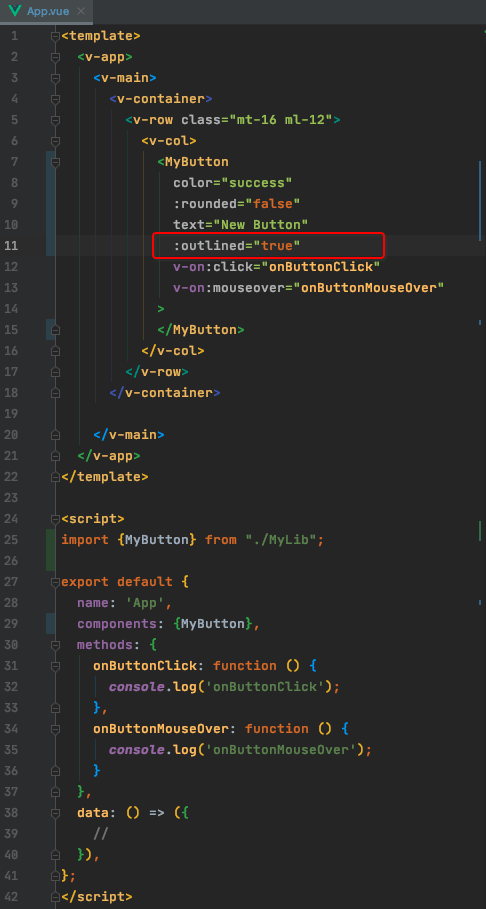Collapse the data: () => ({ fold

pyautogui.click(x=55, y=812)
